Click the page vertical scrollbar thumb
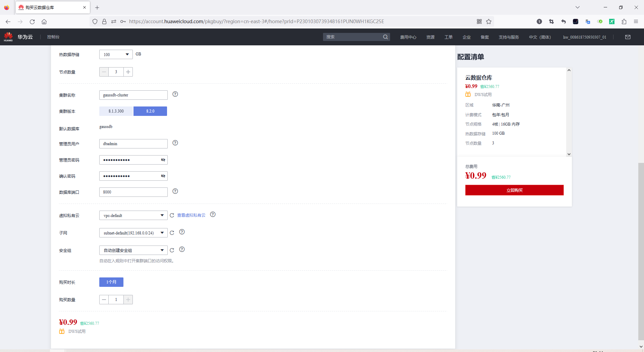The width and height of the screenshot is (644, 352). click(x=641, y=251)
